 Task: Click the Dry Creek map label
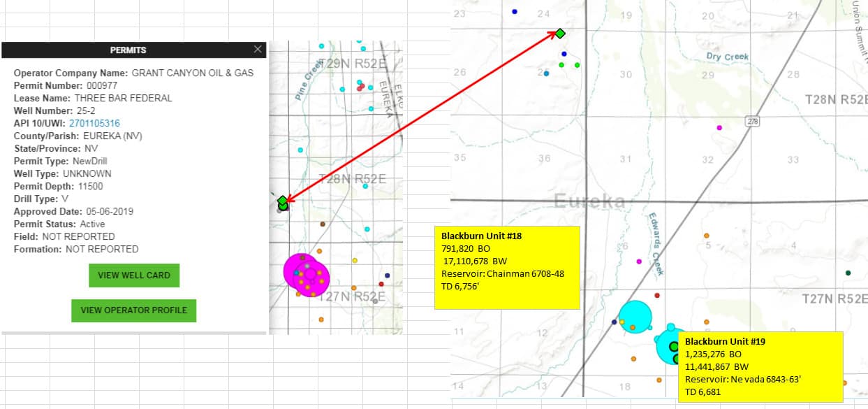(727, 57)
